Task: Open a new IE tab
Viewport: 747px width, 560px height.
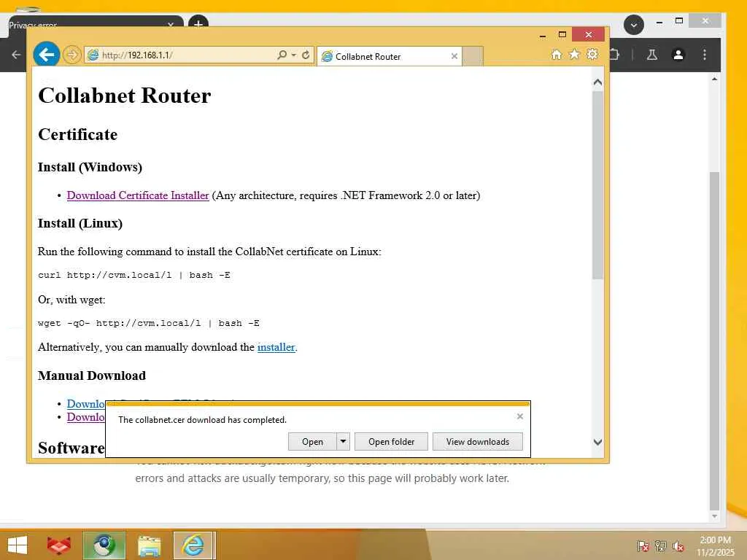Action: point(473,56)
